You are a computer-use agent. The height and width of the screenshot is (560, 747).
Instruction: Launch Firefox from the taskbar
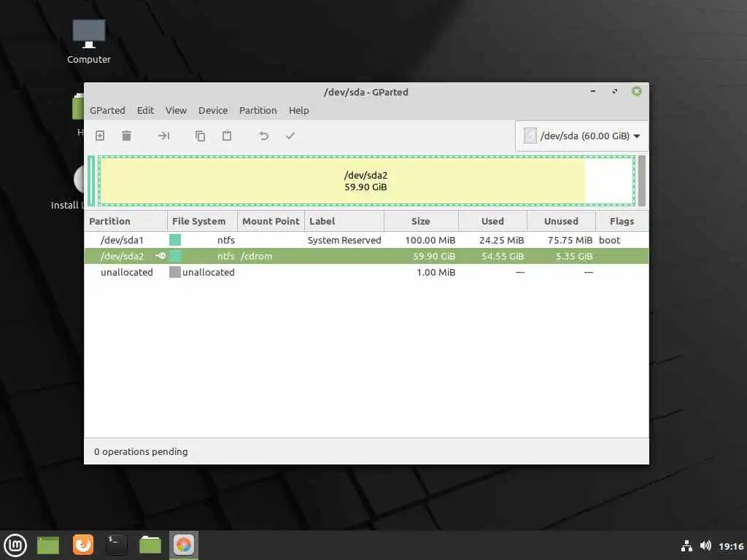pos(83,545)
